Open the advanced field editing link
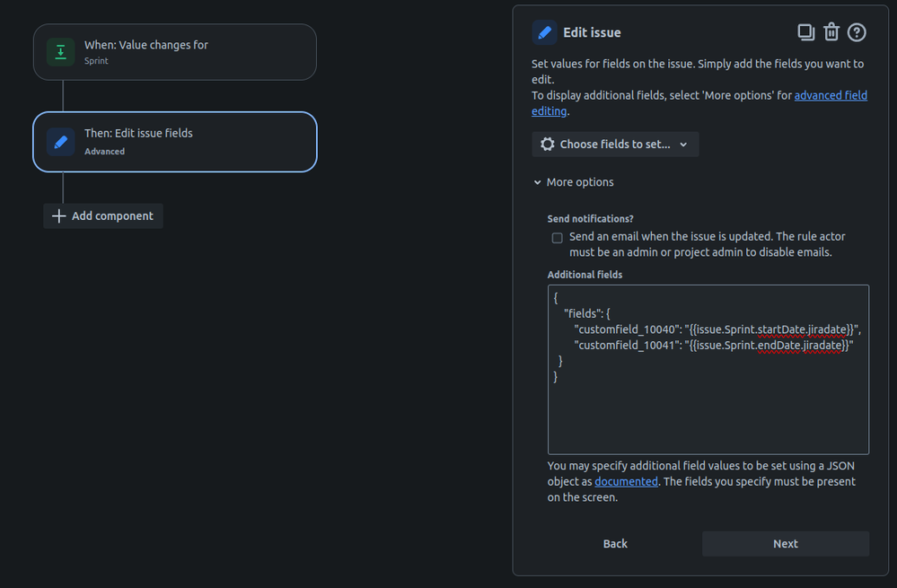The height and width of the screenshot is (588, 897). pos(831,95)
